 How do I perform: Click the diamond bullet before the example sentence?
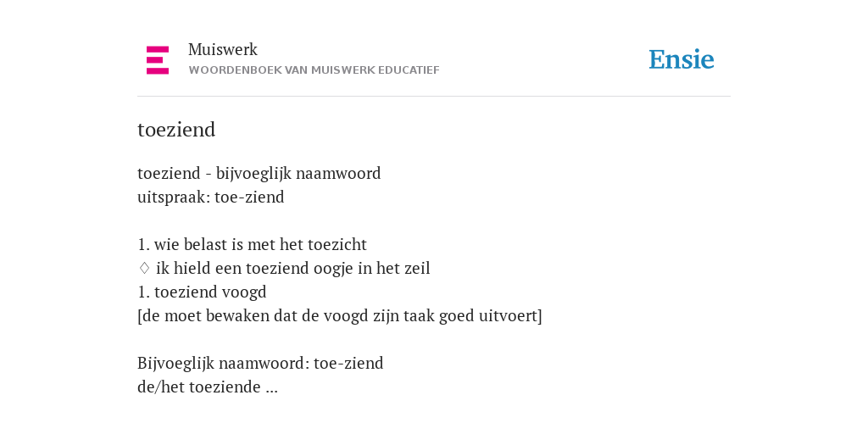[144, 269]
